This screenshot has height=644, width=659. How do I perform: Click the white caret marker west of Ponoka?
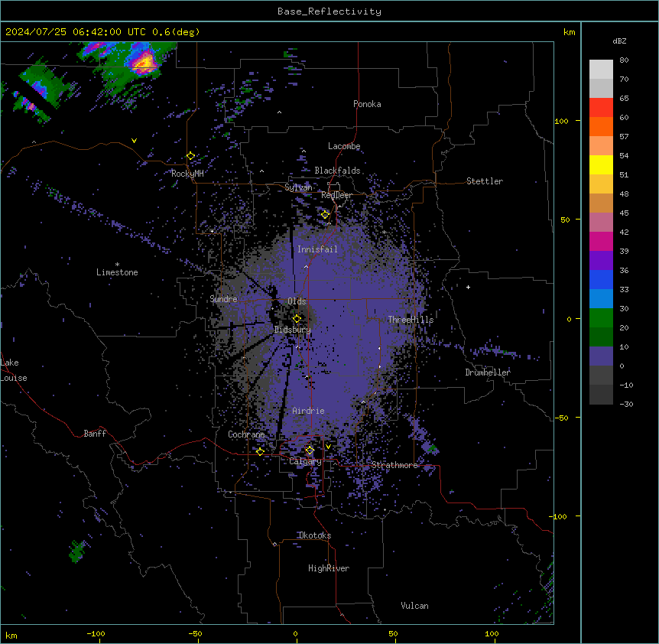coord(279,112)
